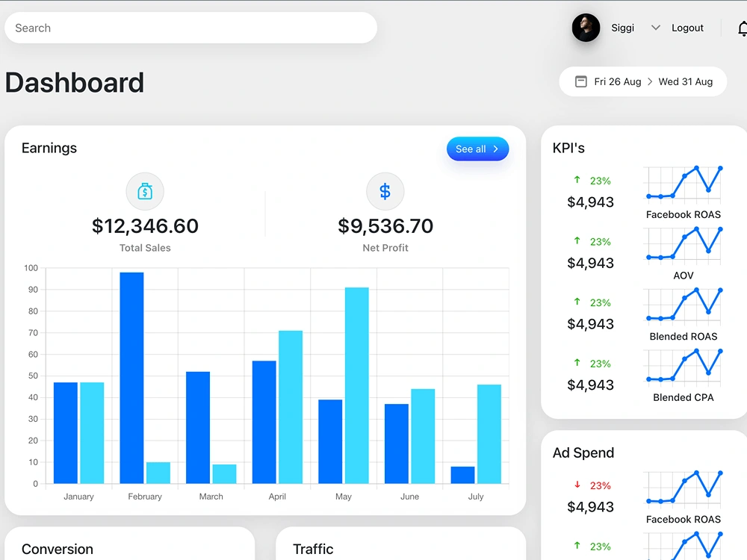Viewport: 747px width, 560px height.
Task: Open notifications bell icon
Action: (x=743, y=28)
